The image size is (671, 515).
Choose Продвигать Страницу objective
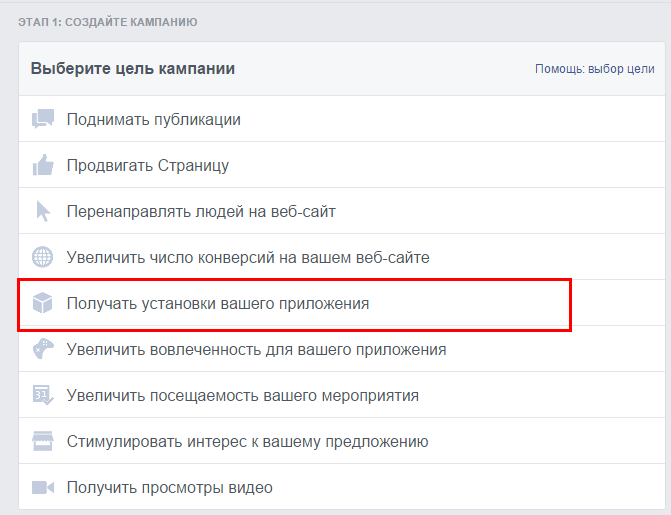tap(341, 165)
